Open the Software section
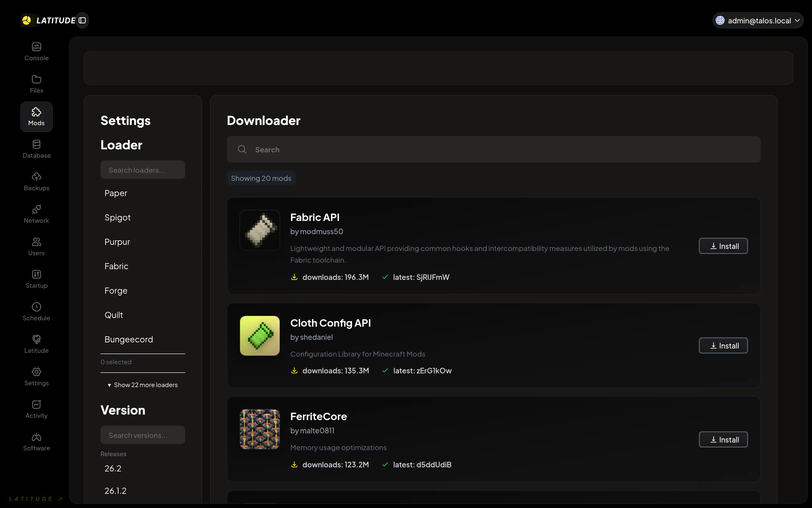The image size is (812, 508). tap(36, 442)
